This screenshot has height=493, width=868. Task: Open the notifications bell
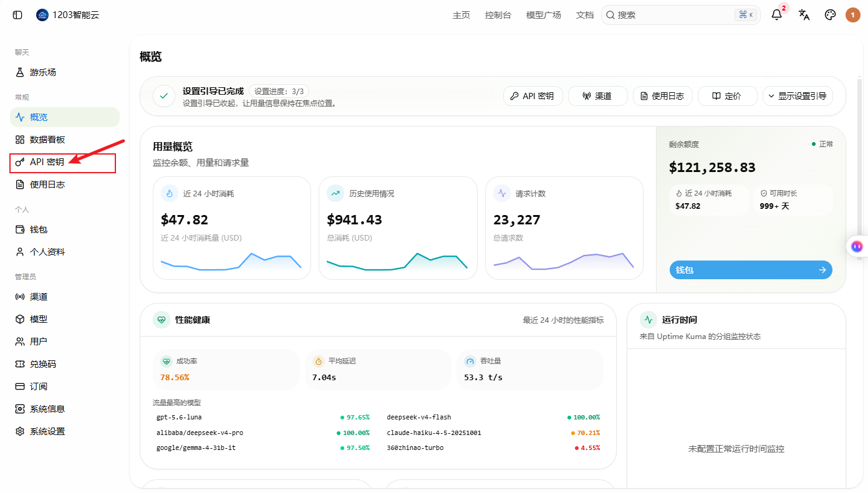click(777, 15)
